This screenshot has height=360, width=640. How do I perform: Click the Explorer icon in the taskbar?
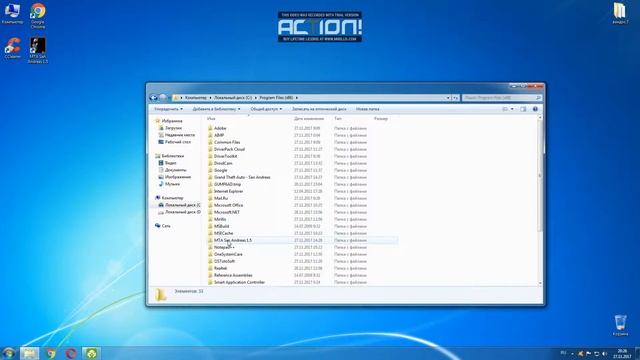pos(29,353)
